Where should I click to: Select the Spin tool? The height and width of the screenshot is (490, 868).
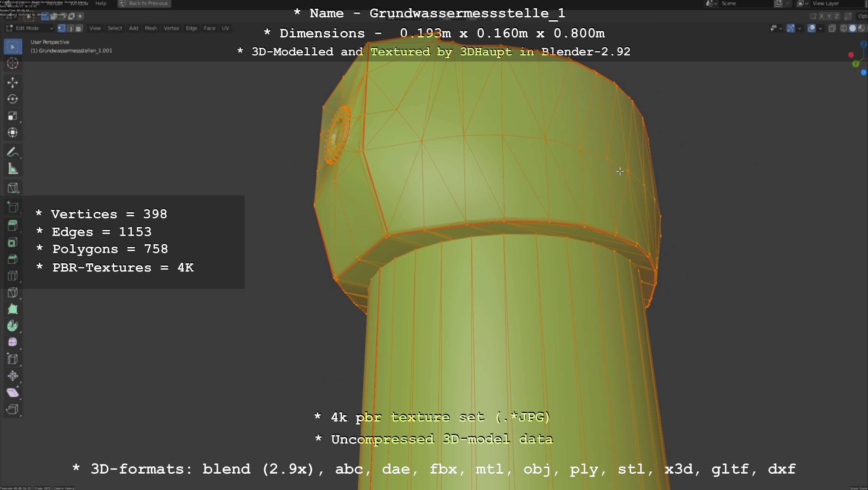13,326
